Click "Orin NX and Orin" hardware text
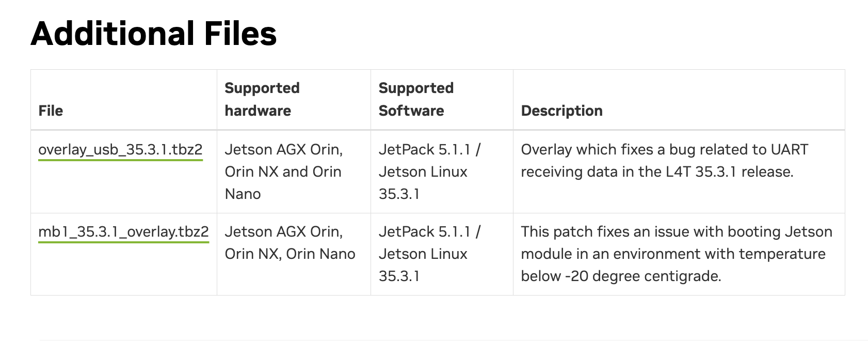The image size is (868, 341). (283, 172)
